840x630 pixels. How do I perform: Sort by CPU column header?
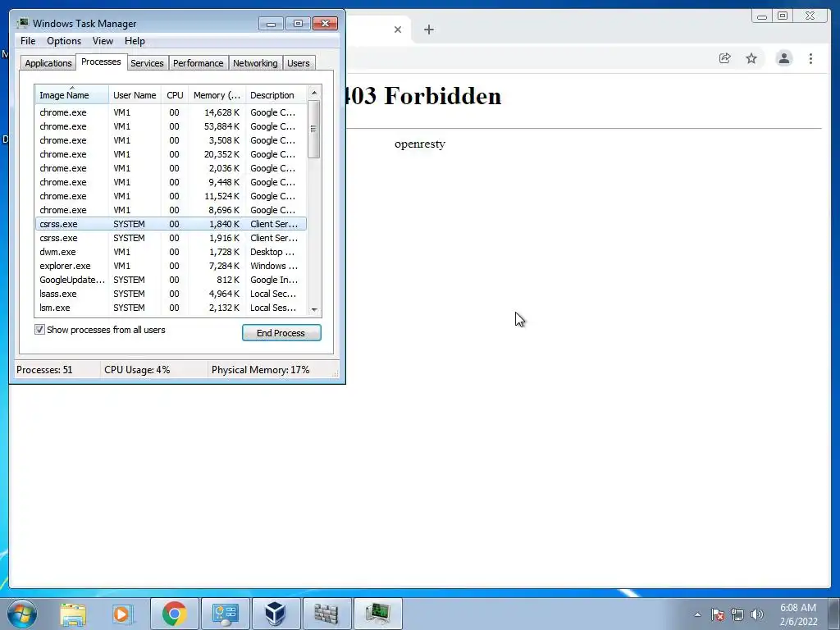pyautogui.click(x=175, y=95)
